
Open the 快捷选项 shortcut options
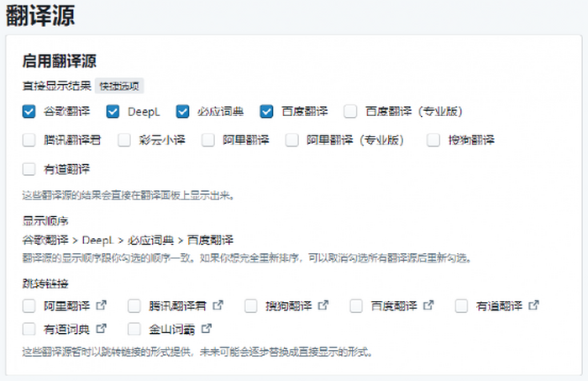tap(119, 86)
